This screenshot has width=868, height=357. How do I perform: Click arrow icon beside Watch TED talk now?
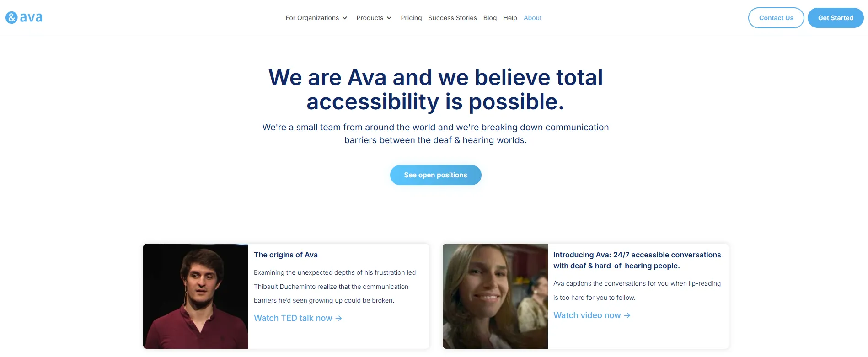[x=338, y=318]
